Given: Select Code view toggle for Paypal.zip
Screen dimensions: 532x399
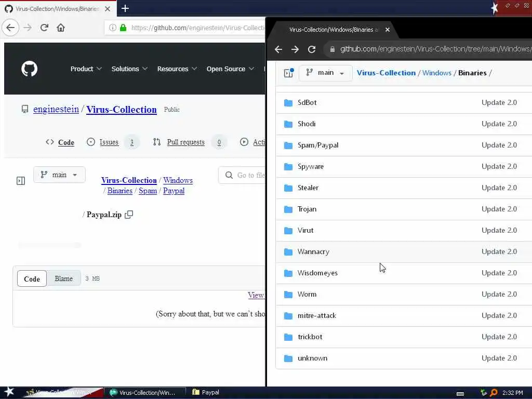Looking at the screenshot, I should (x=32, y=279).
